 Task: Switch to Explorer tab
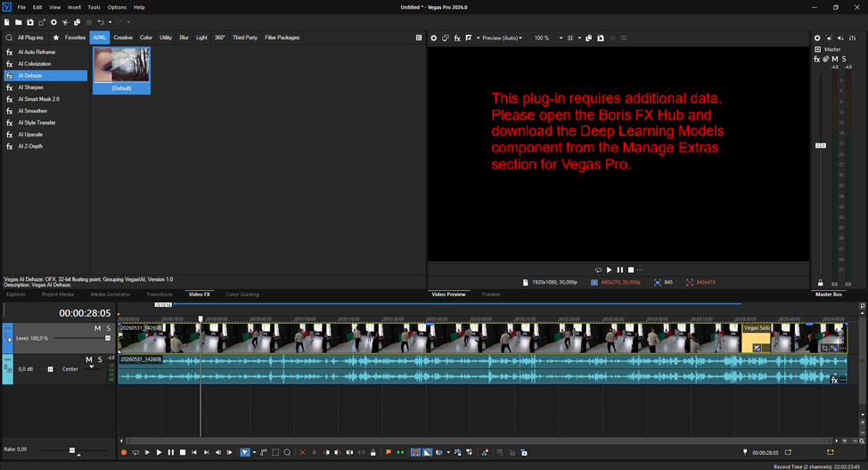click(x=16, y=294)
